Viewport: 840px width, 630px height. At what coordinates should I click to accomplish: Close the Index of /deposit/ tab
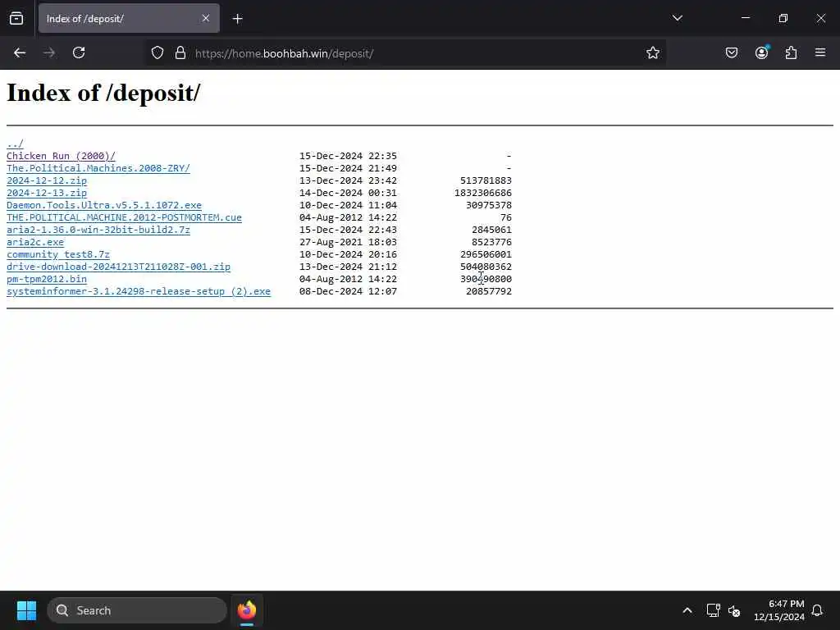[x=206, y=18]
